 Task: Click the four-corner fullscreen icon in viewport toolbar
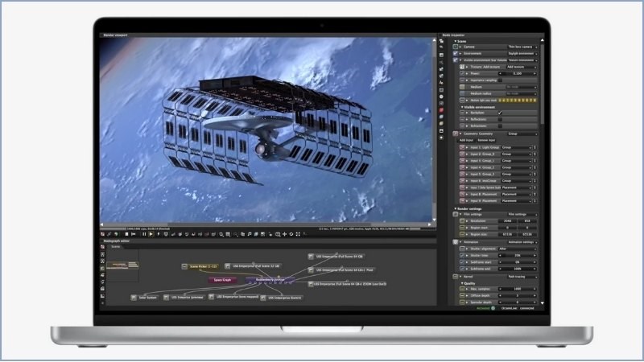pos(298,234)
